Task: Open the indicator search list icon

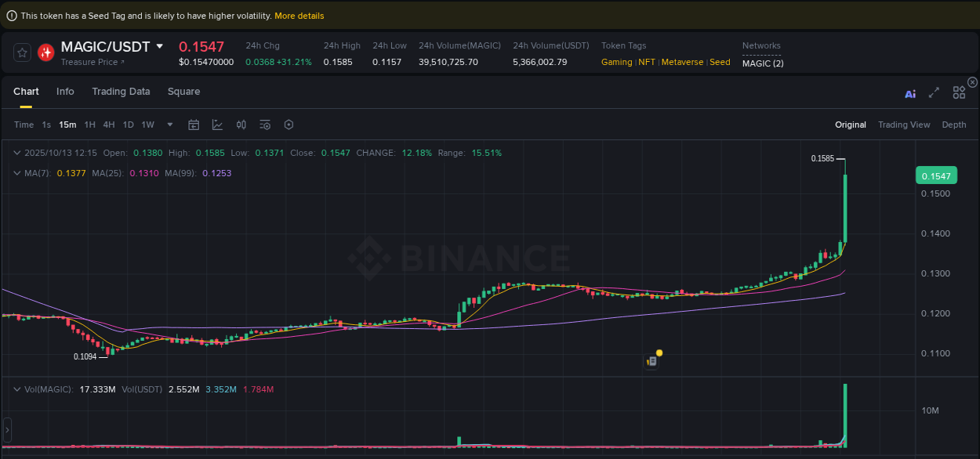Action: (x=264, y=125)
